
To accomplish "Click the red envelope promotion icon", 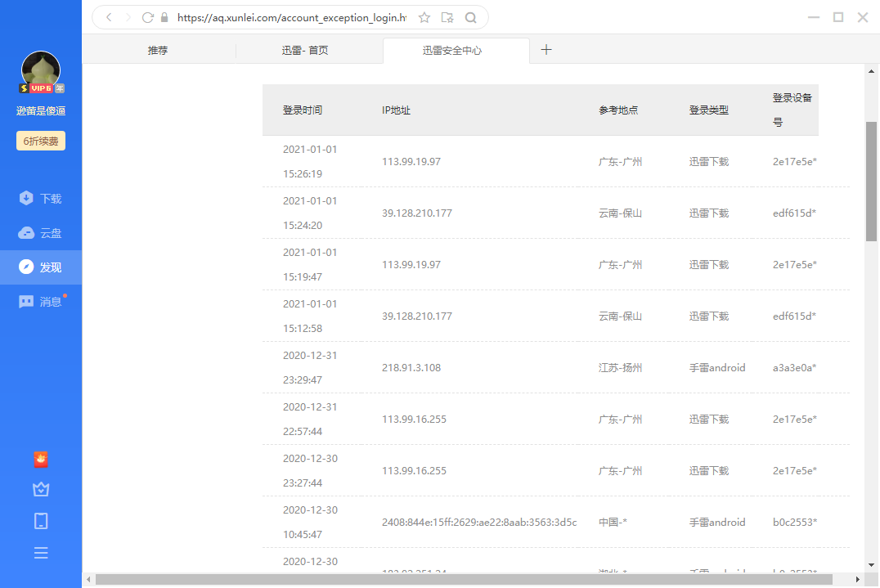I will [41, 460].
